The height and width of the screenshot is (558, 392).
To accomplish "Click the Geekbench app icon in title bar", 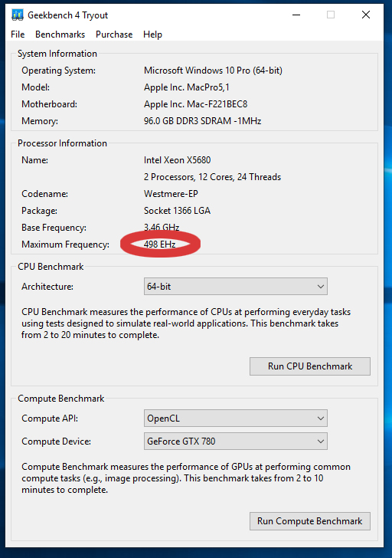I will click(17, 15).
